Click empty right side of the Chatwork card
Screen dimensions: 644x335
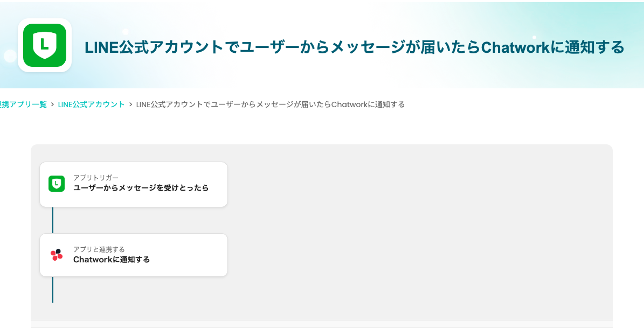click(x=205, y=255)
